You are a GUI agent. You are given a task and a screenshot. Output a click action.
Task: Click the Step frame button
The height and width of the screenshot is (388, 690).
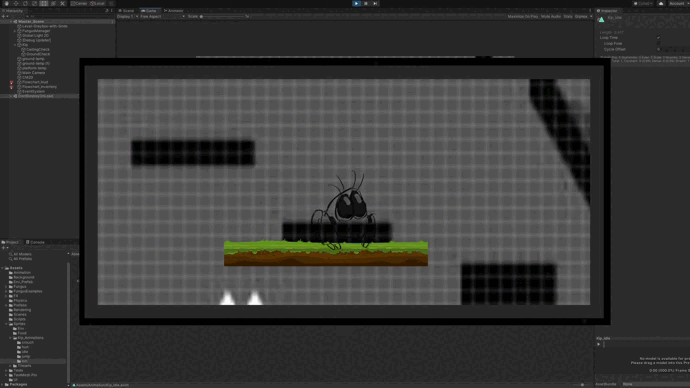(375, 4)
